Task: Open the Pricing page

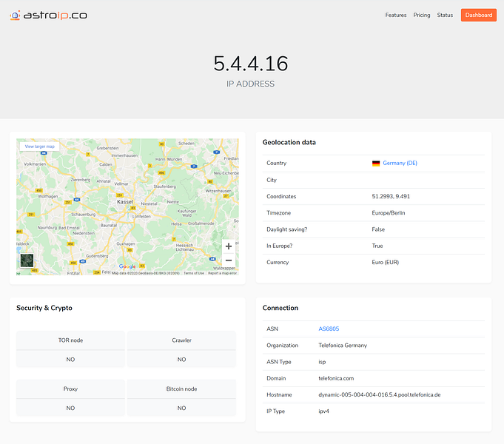Action: (x=422, y=15)
